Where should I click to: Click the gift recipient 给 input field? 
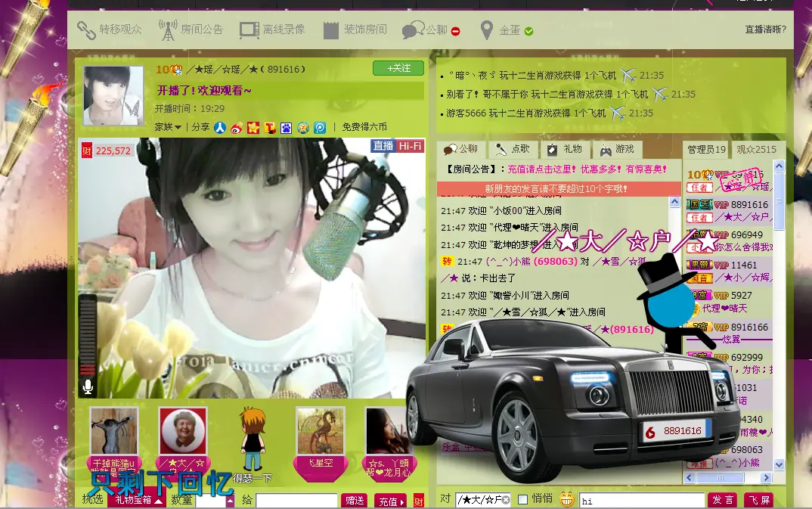[296, 501]
